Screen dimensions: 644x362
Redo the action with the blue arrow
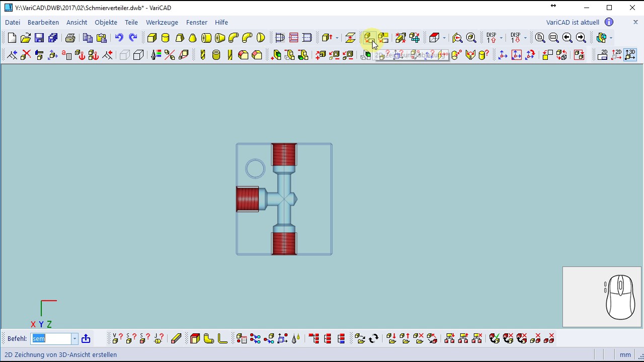click(x=133, y=38)
